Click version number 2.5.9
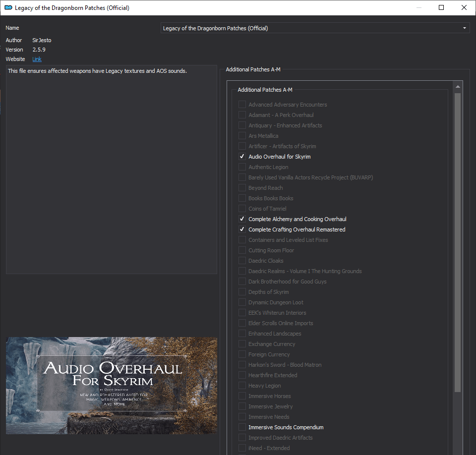 [x=39, y=50]
